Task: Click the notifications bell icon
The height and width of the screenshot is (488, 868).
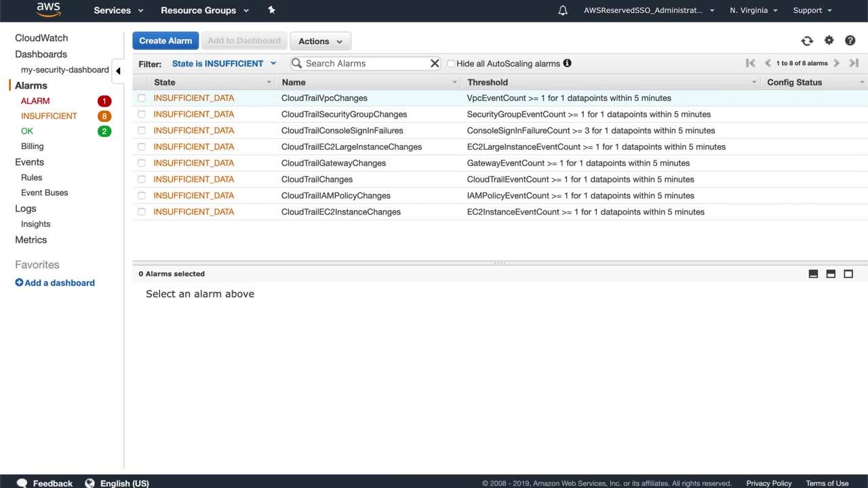Action: (563, 10)
